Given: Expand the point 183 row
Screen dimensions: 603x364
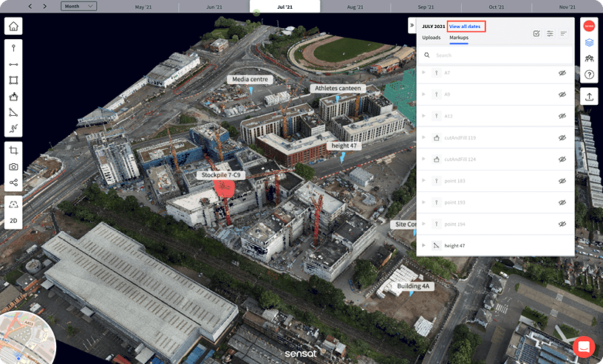Looking at the screenshot, I should [423, 180].
